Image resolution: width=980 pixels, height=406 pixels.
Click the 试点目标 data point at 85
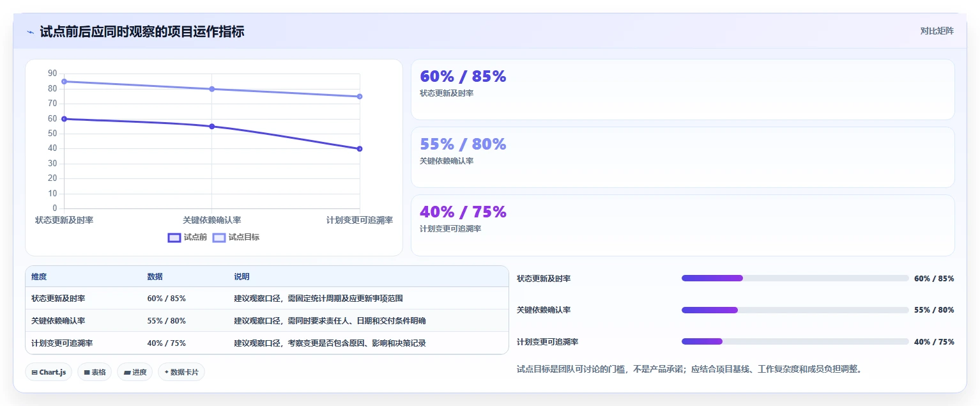64,82
